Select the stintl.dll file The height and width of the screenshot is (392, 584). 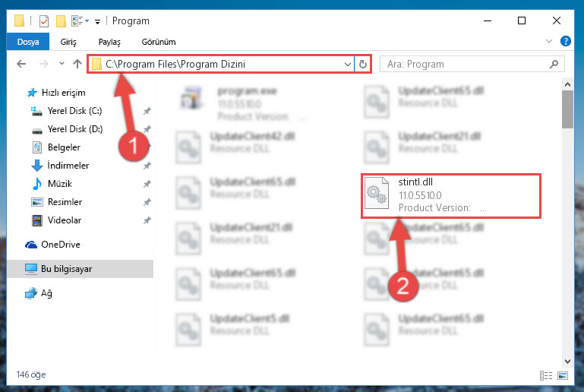pyautogui.click(x=450, y=196)
